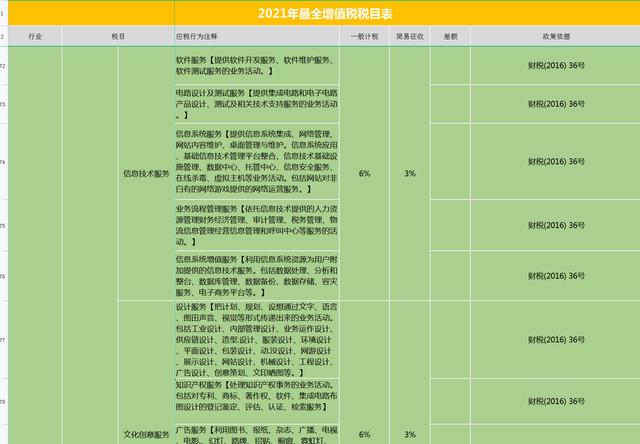This screenshot has height=444, width=640.
Task: Select 财税(2016) 36号 in the 信息系统服务 row
Action: pyautogui.click(x=556, y=162)
